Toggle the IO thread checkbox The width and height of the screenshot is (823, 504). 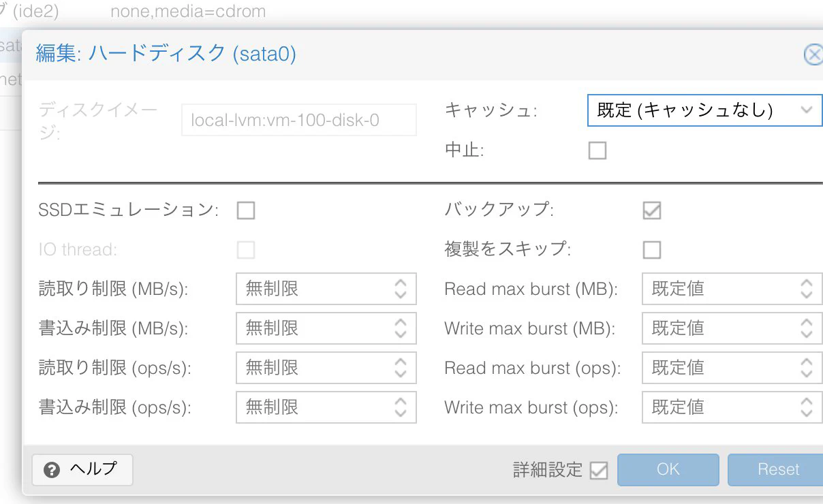(x=246, y=250)
